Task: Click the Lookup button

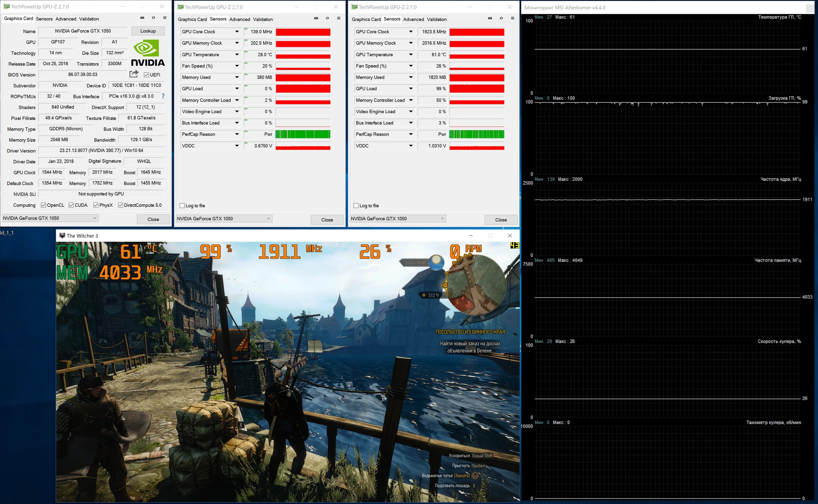Action: (148, 31)
